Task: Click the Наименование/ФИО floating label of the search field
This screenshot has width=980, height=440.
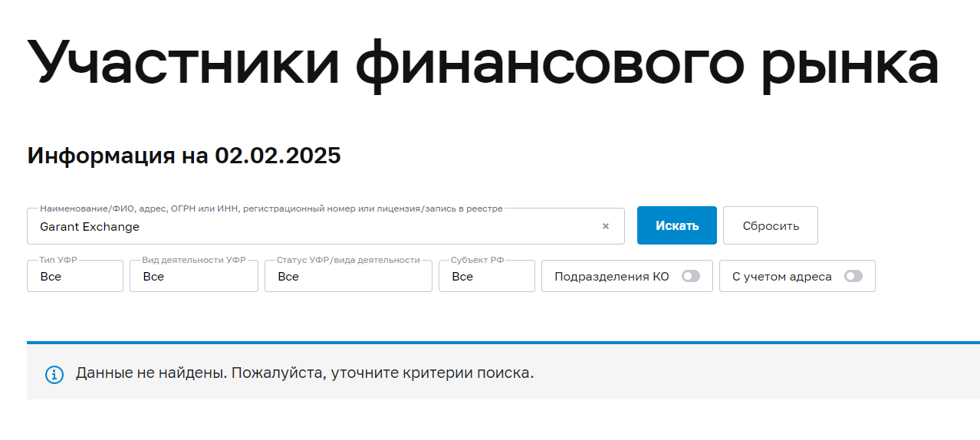Action: [x=271, y=209]
